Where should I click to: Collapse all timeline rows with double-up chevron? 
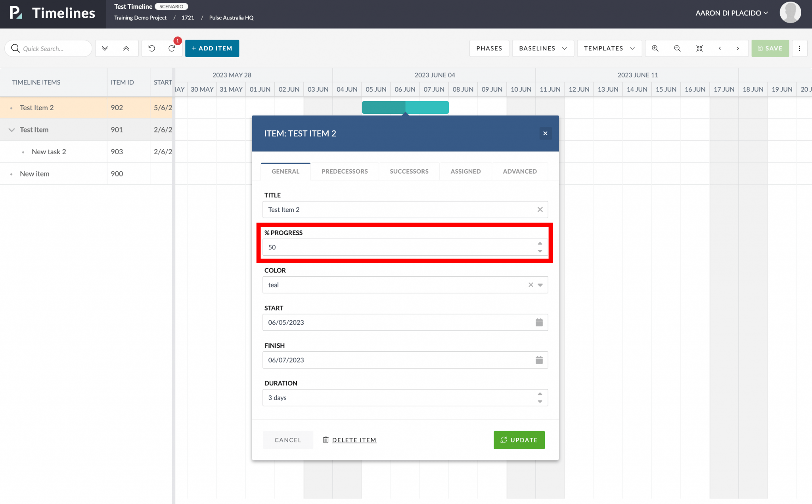point(126,48)
